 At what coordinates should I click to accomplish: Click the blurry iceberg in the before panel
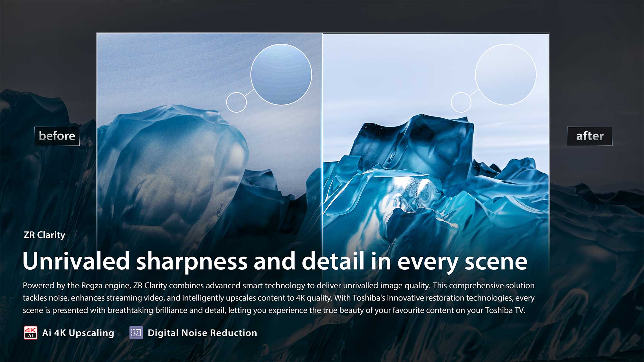point(174,161)
